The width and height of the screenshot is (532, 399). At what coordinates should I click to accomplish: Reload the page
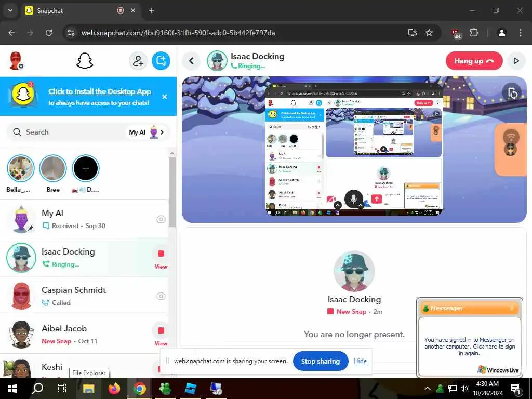[49, 33]
